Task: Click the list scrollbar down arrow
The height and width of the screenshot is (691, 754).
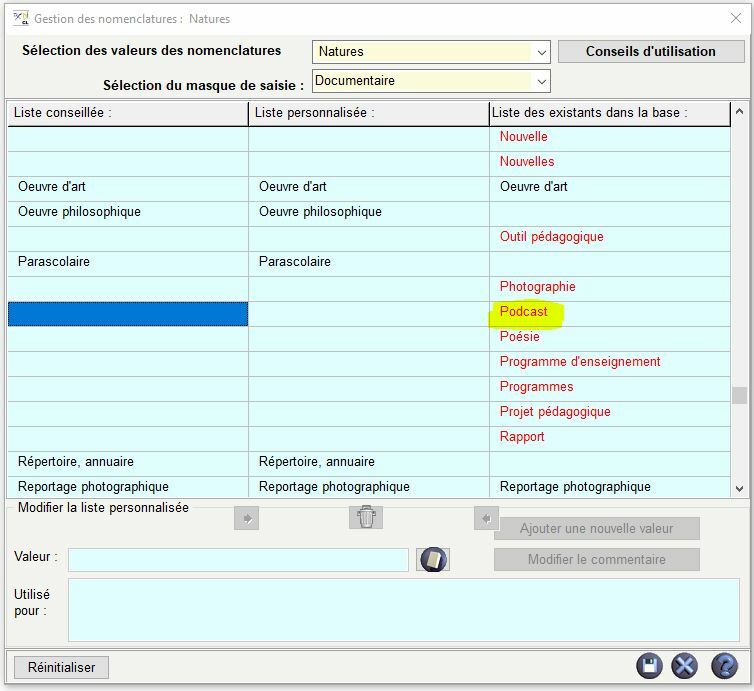Action: click(x=740, y=488)
